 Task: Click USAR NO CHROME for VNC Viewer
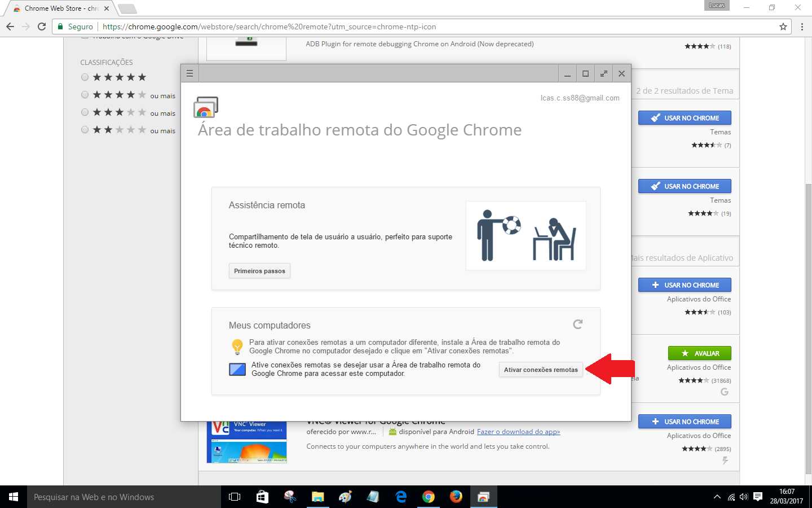tap(685, 422)
